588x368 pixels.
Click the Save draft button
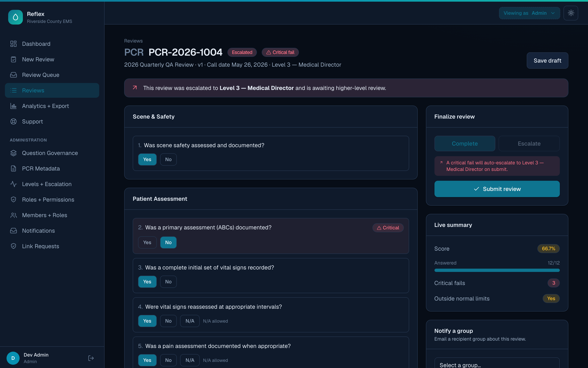click(x=547, y=61)
